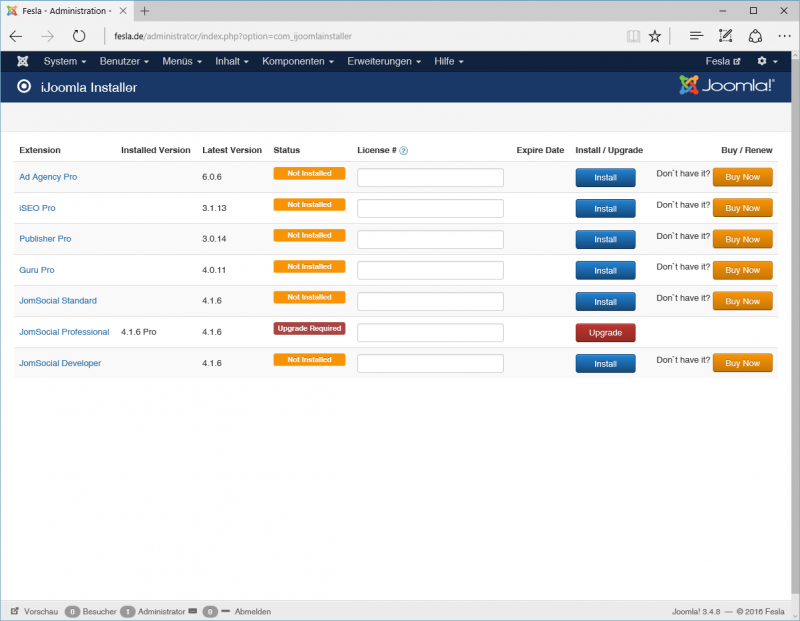Screen dimensions: 800x621
Task: Go back with the browser back arrow
Action: click(16, 36)
